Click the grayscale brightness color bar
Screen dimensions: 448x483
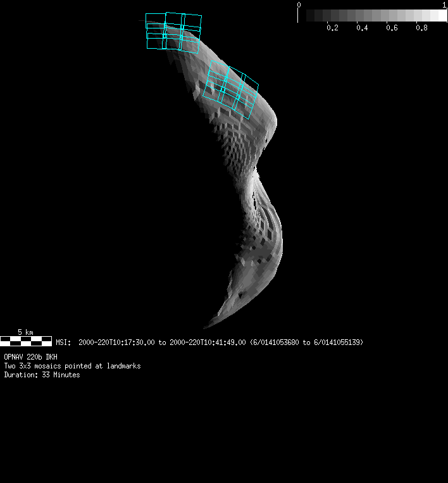tap(376, 15)
